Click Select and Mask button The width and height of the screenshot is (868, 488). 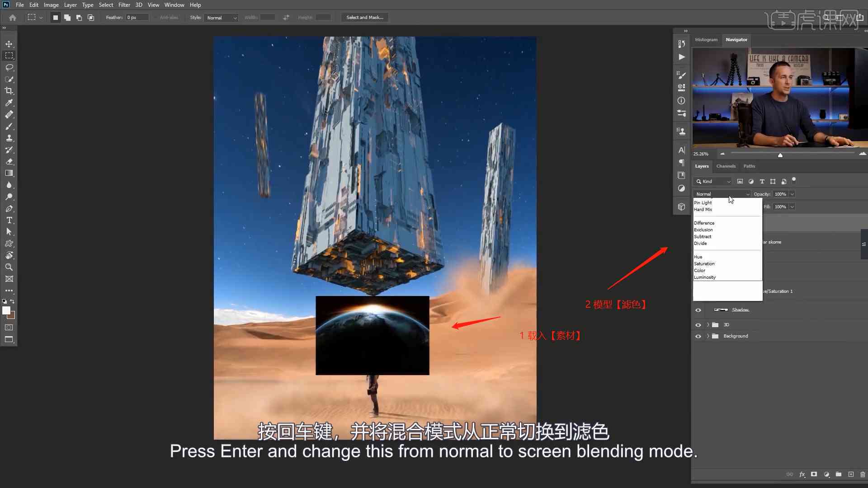click(364, 18)
